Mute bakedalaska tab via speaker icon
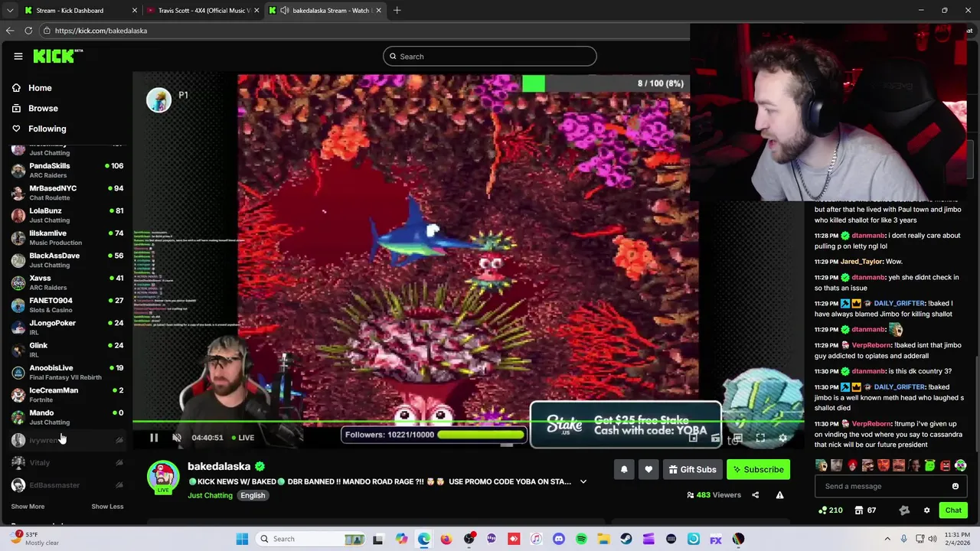980x551 pixels. point(284,10)
